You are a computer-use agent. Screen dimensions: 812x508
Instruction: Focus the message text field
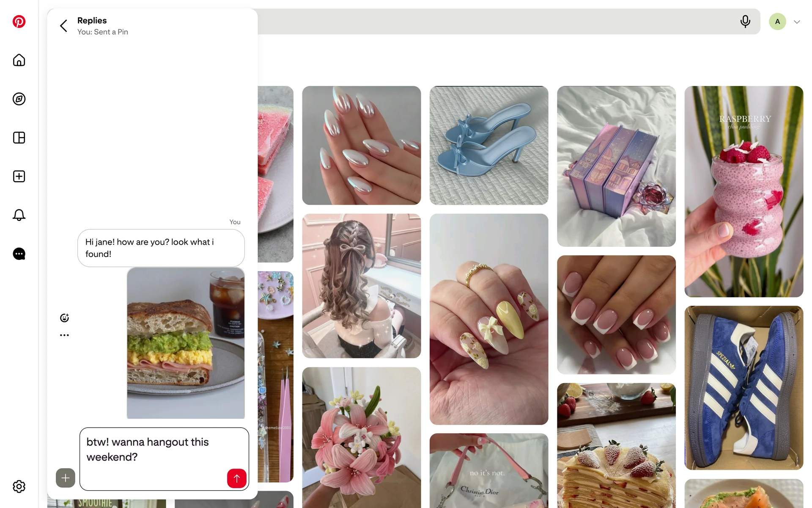164,459
